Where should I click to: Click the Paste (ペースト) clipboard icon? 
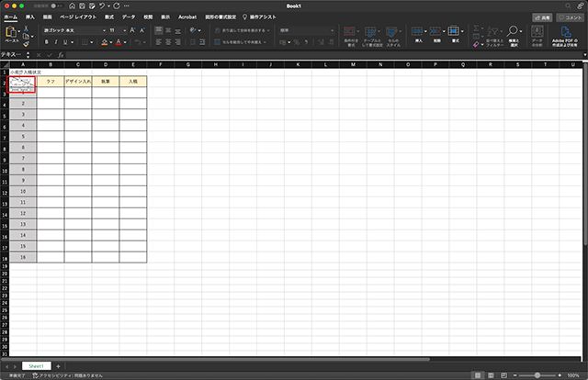[11, 33]
